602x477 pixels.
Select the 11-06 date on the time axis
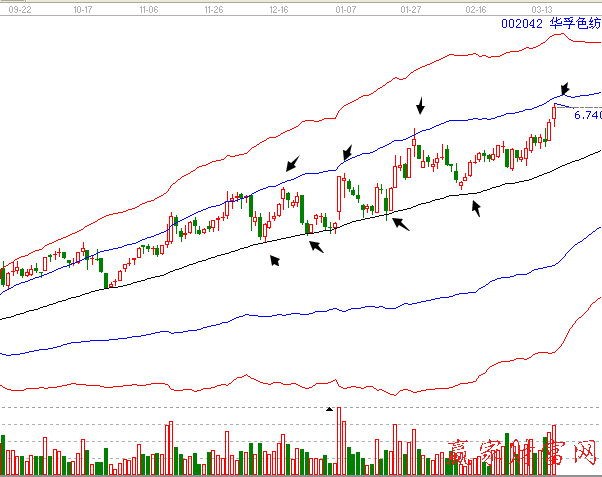(x=150, y=6)
